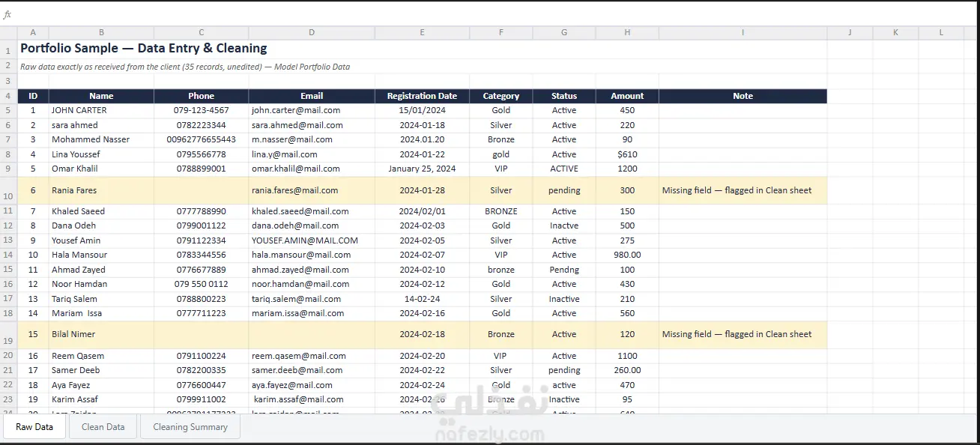Select column C header
Viewport: 980px width, 445px height.
(201, 32)
